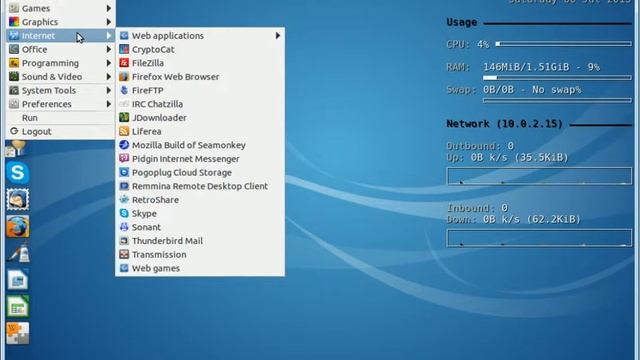Open the Games menu category
The width and height of the screenshot is (640, 360).
60,8
